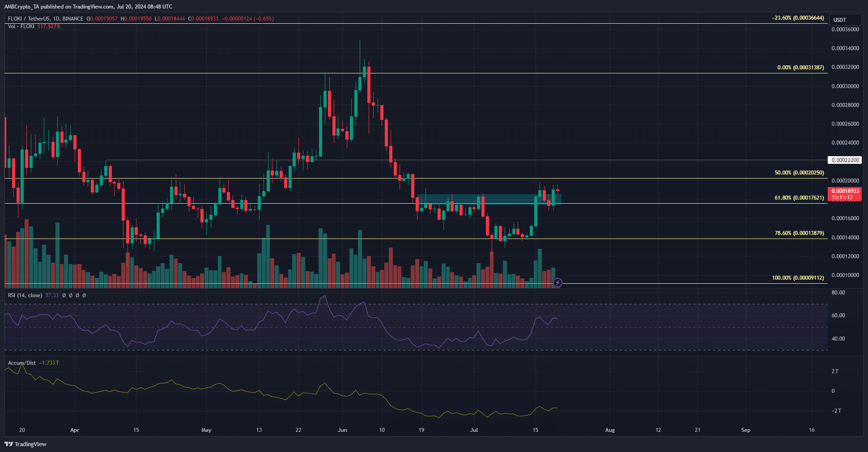Click the RSI value 57.33
The height and width of the screenshot is (452, 868).
coord(52,295)
